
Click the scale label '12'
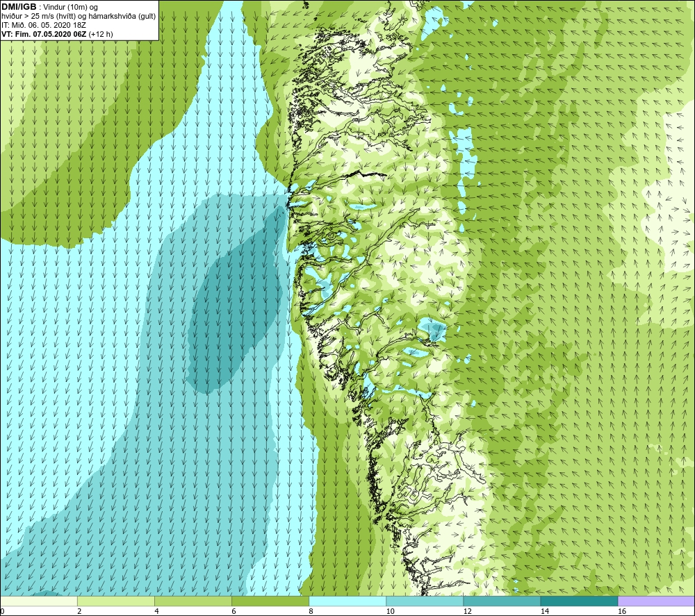(x=467, y=612)
